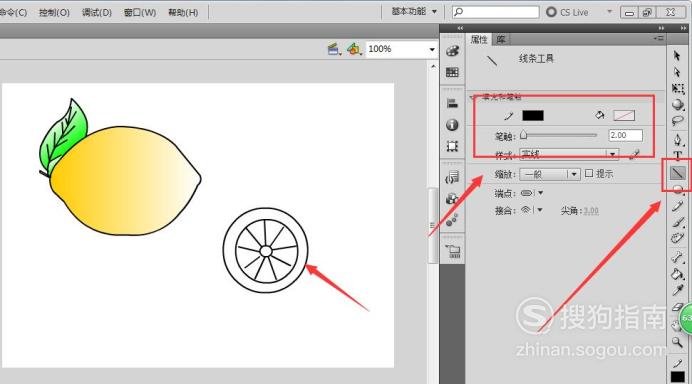692x384 pixels.
Task: Open the Swatches panel icon
Action: click(x=452, y=72)
